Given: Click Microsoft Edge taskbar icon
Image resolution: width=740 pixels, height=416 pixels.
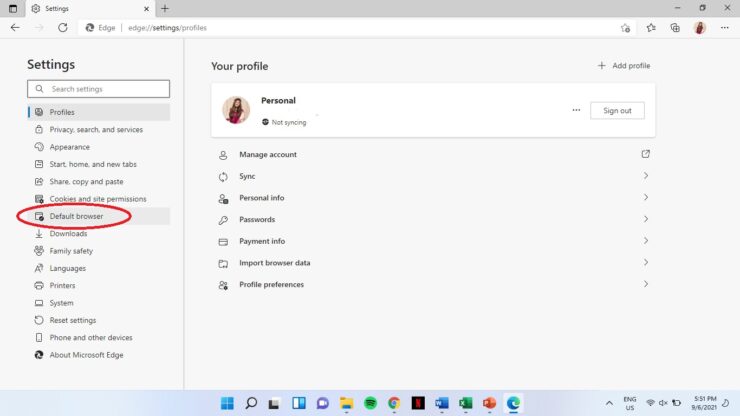Looking at the screenshot, I should [513, 403].
